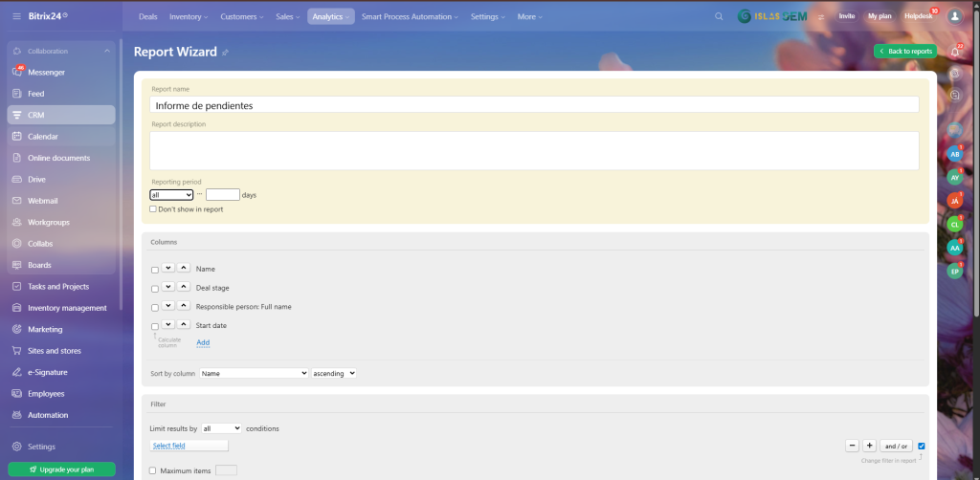
Task: Click the plus button to add filter condition
Action: point(869,446)
